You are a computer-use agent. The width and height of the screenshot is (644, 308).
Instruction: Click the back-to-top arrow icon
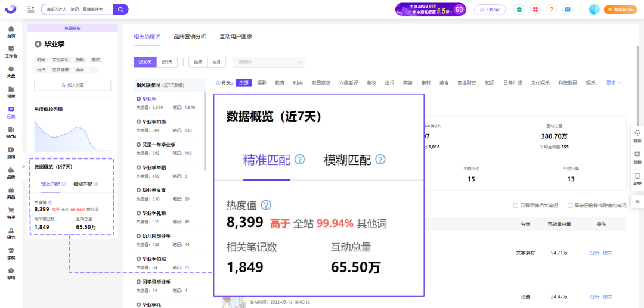pos(637,201)
